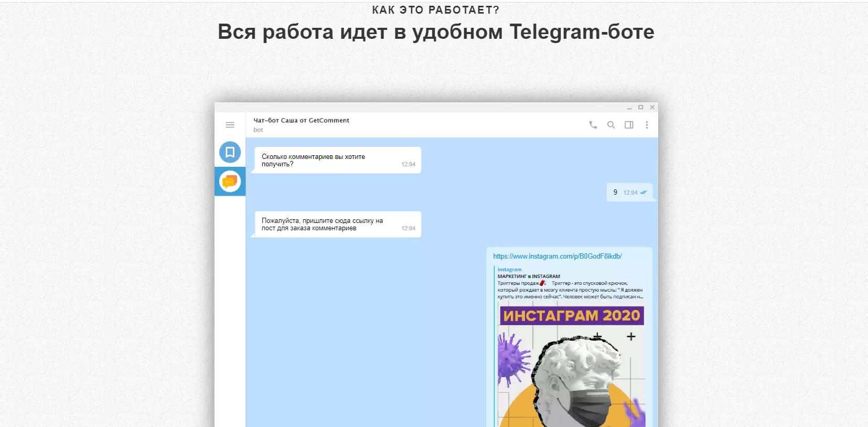Click read checkmarks on message 9
868x427 pixels.
pos(644,193)
